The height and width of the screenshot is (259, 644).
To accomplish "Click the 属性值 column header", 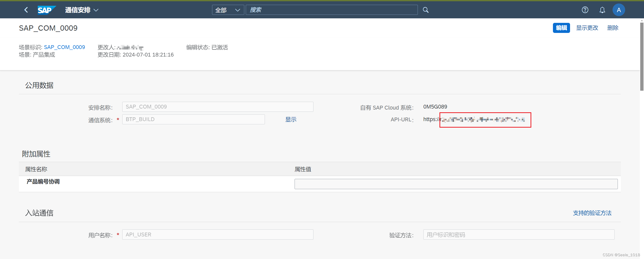I will pos(303,169).
